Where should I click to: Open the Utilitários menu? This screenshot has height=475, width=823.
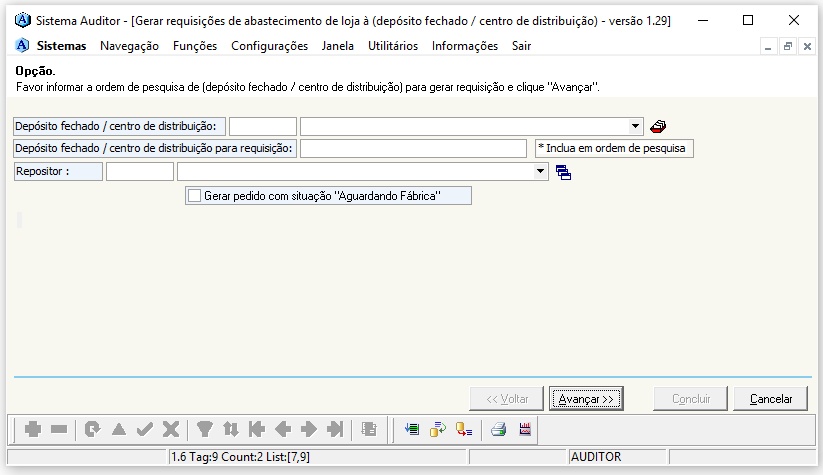[x=393, y=46]
